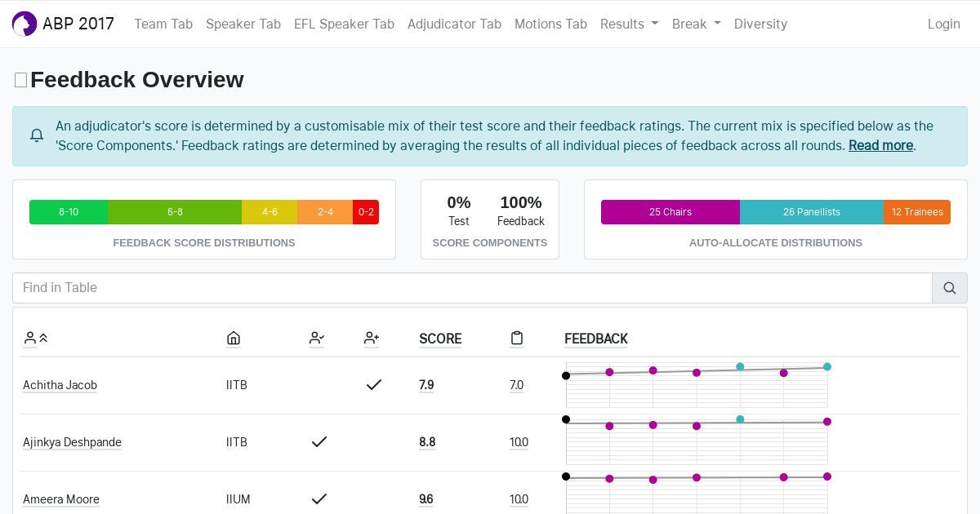Click the checkmark in Ajinkya Deshpande's row

pos(319,441)
